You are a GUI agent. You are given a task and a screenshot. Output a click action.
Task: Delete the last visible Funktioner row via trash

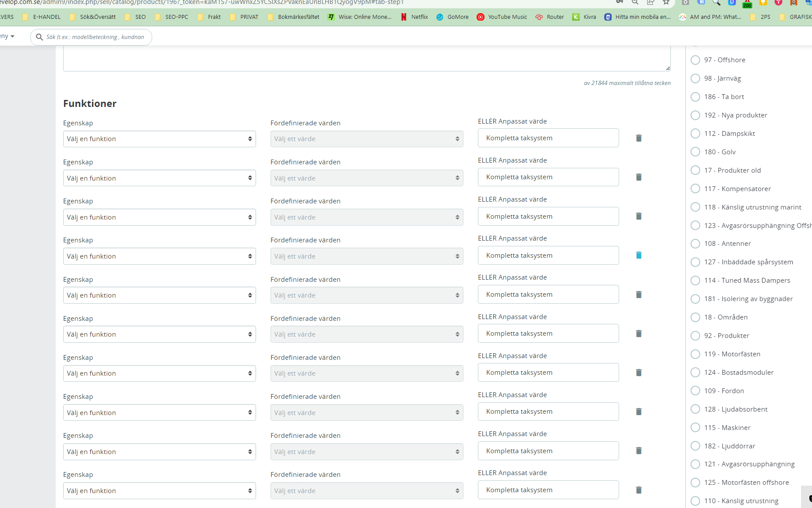point(639,490)
